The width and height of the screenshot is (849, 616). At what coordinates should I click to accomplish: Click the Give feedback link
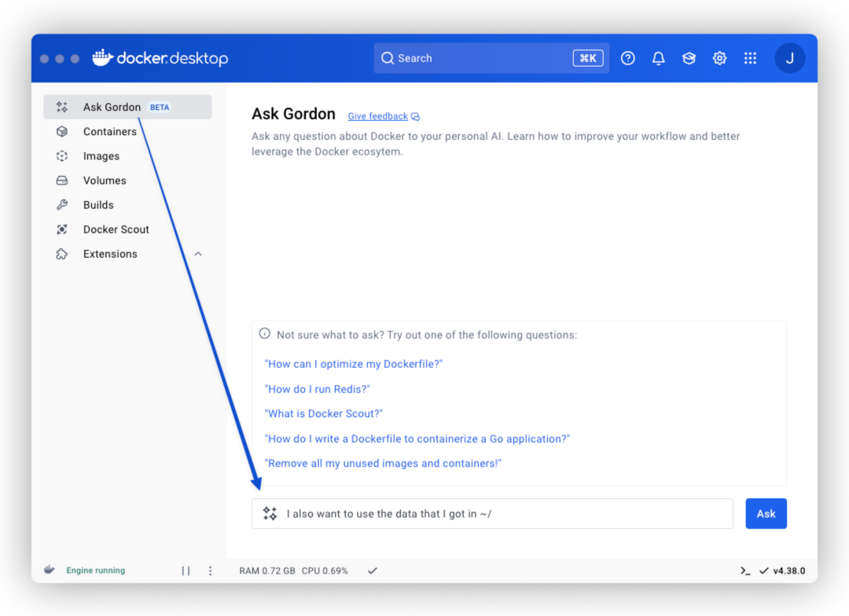coord(377,115)
